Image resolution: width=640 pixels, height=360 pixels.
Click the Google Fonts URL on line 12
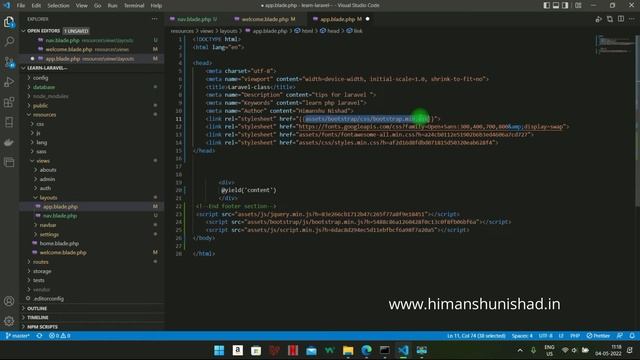tap(431, 127)
